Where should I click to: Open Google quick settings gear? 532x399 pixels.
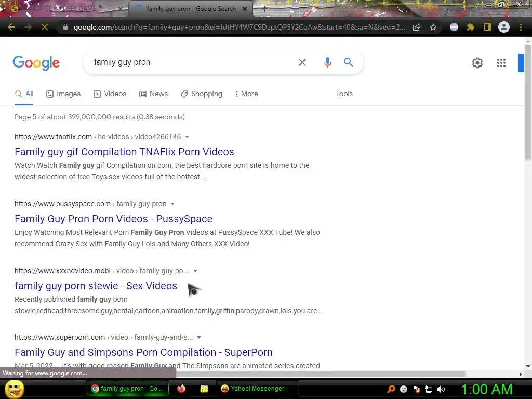tap(477, 63)
